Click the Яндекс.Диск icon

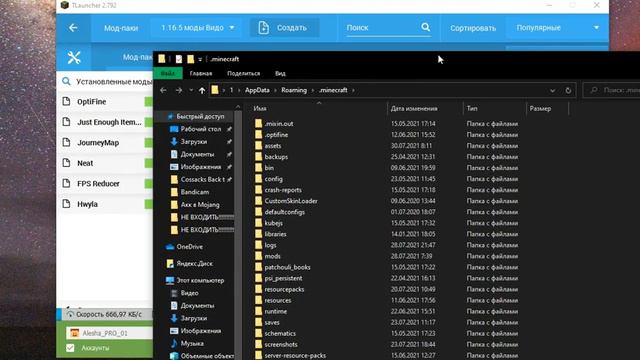[170, 264]
